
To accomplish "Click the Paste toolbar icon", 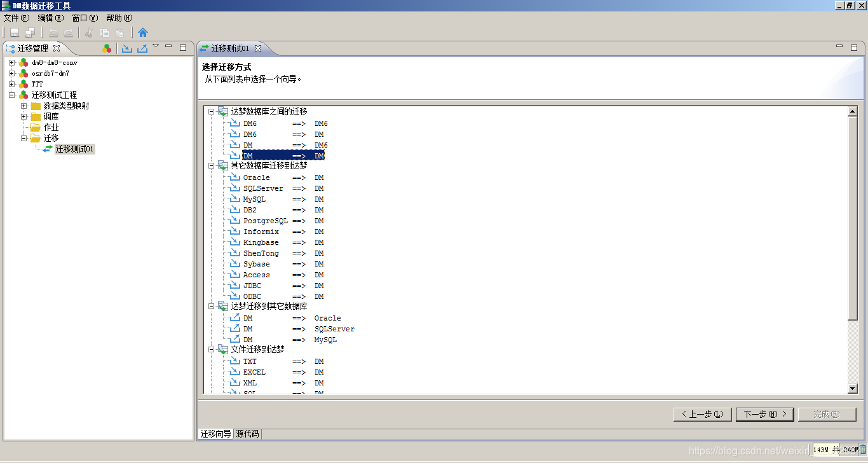I will click(119, 32).
